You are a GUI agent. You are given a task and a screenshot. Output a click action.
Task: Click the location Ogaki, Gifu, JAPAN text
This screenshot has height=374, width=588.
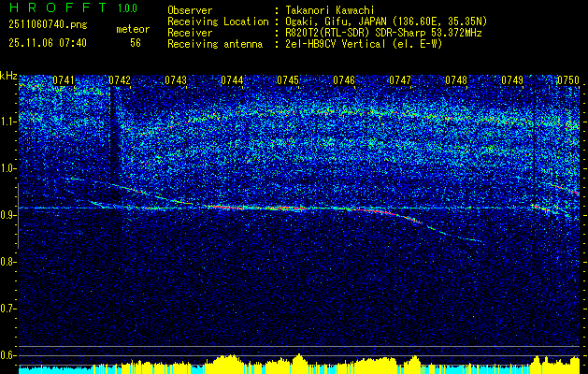386,22
